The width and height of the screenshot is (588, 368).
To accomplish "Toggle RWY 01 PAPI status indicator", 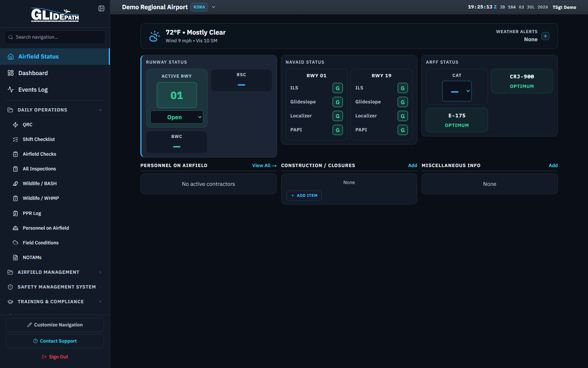I will tap(338, 130).
